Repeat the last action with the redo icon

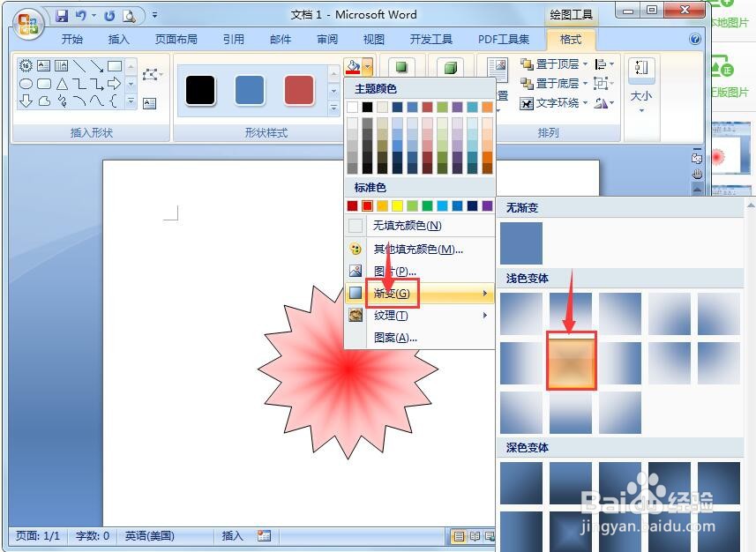click(x=109, y=16)
